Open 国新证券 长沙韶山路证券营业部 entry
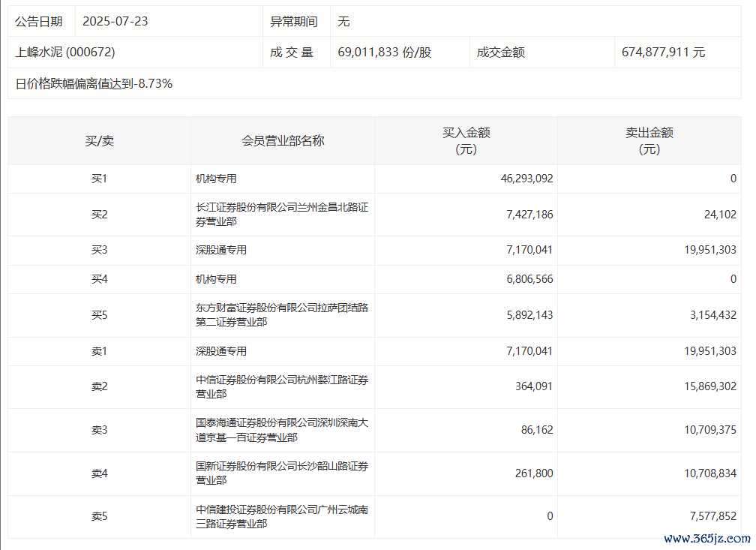756x550 pixels. [282, 473]
